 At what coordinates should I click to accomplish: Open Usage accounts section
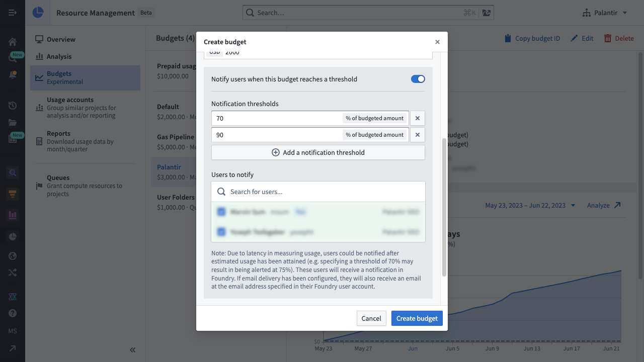point(85,108)
